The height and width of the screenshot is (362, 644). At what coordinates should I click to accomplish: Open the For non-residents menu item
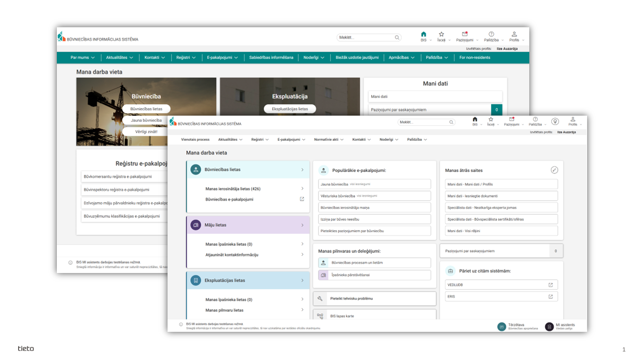coord(474,57)
